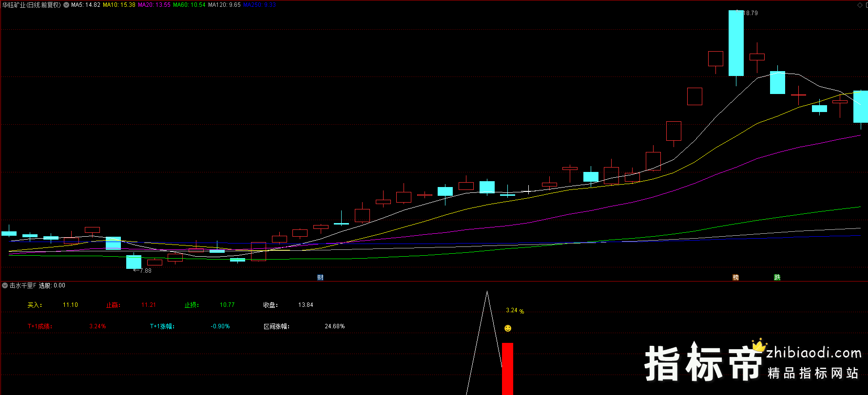Click the T+1成绩: label

[40, 326]
